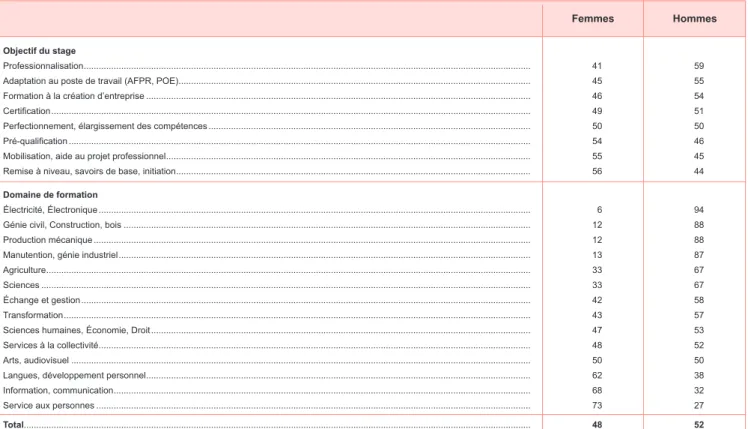Select Femmes value 49 for Certification
Screen dimensions: 748x429
pos(597,111)
